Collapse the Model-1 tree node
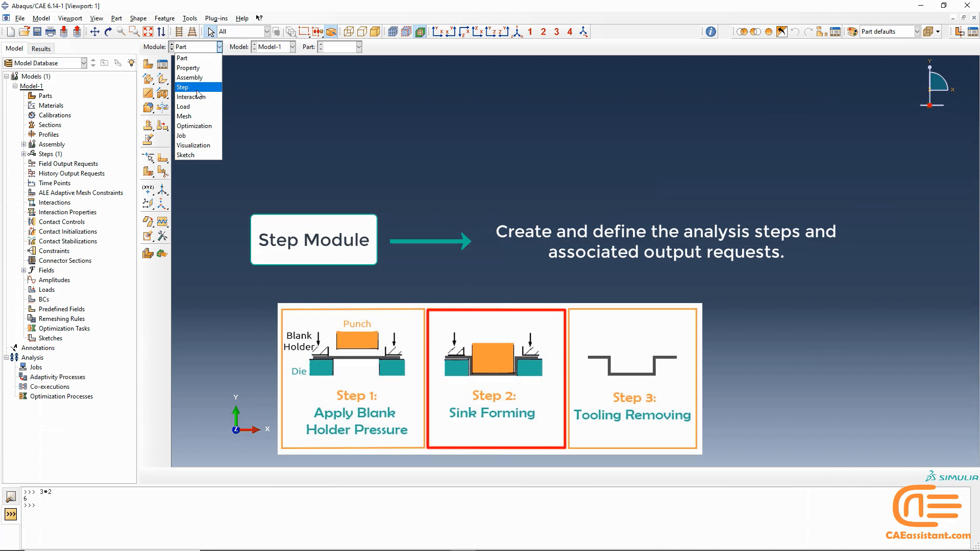 point(15,86)
